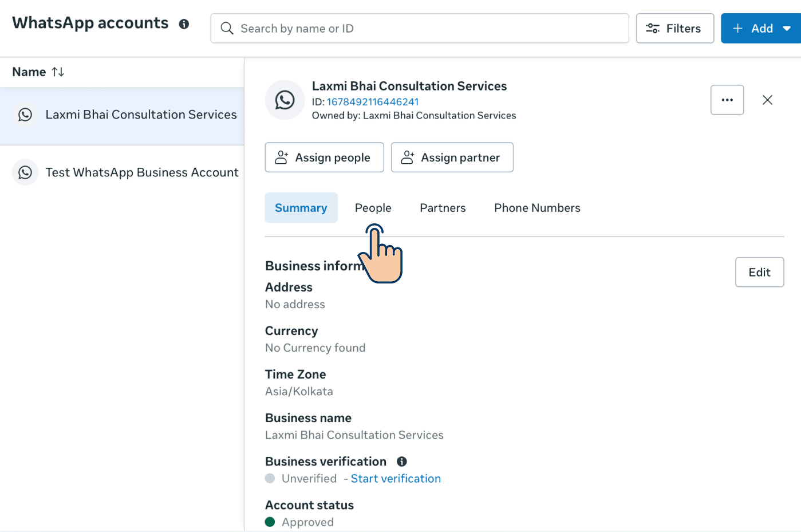Click the Assign people button

pos(324,157)
